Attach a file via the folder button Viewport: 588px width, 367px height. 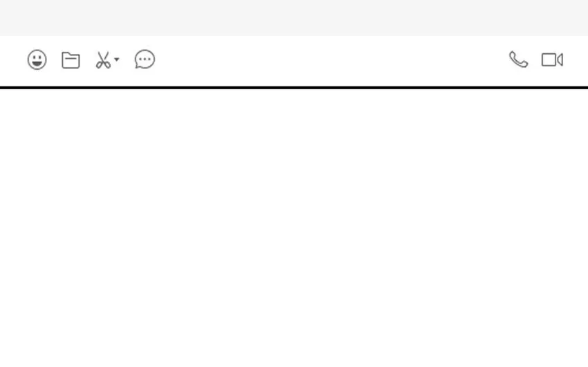71,60
